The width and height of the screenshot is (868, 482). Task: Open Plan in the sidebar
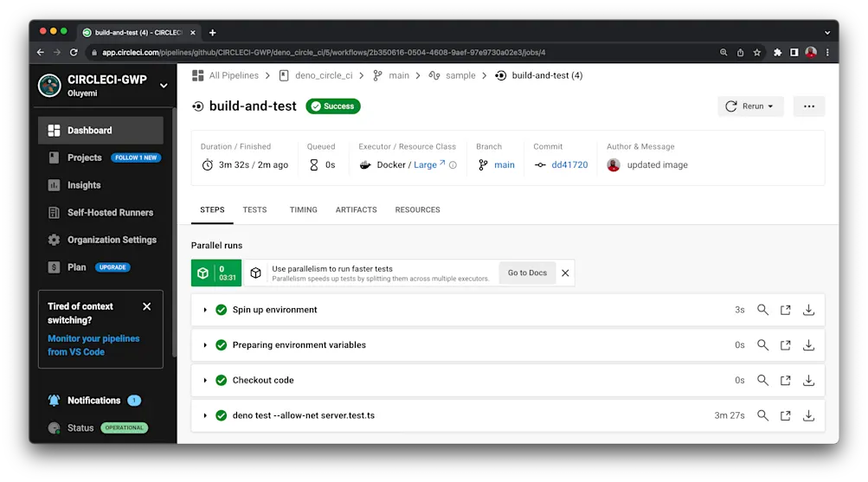click(x=76, y=267)
